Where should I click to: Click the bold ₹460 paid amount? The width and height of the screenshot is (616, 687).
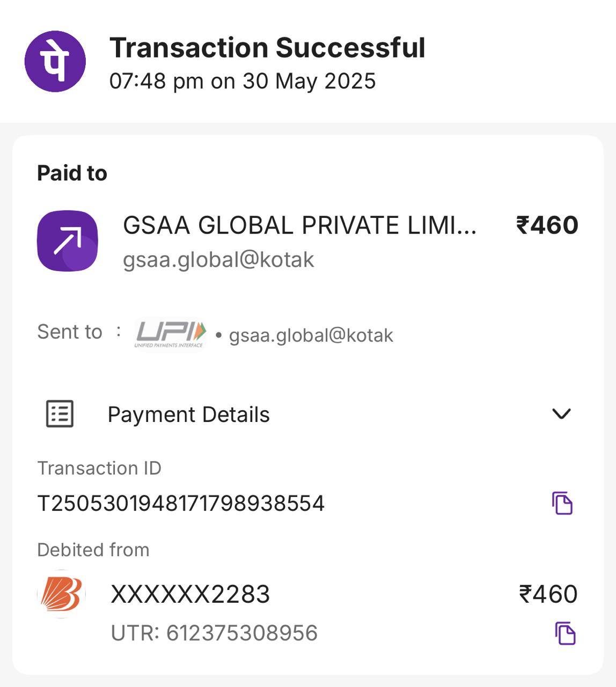[x=547, y=225]
